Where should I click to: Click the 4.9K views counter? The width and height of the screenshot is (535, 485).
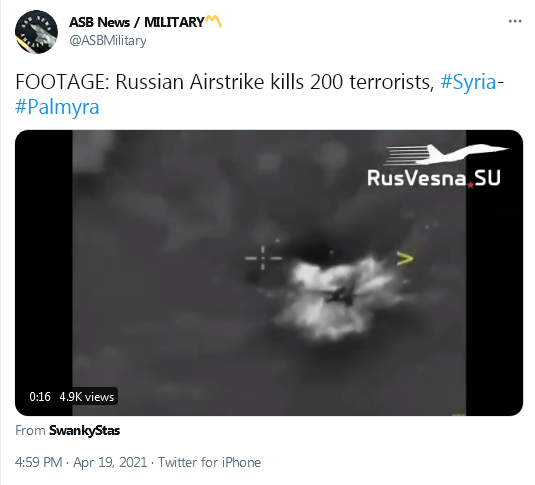tap(87, 397)
